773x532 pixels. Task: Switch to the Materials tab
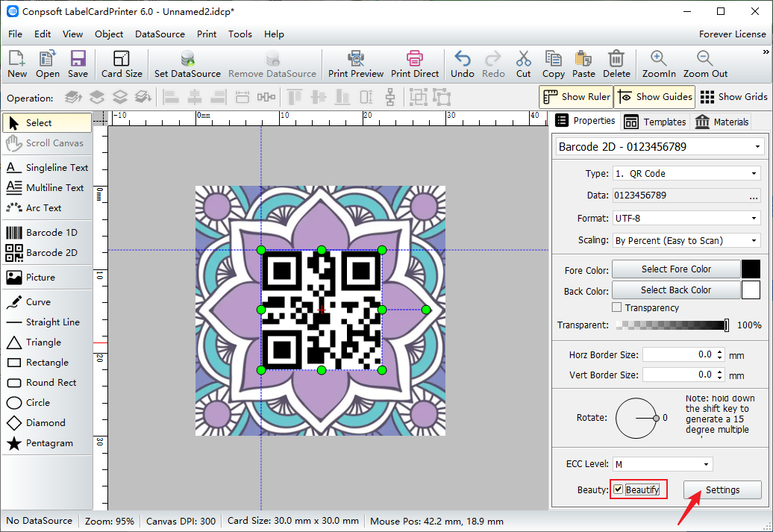(x=722, y=122)
